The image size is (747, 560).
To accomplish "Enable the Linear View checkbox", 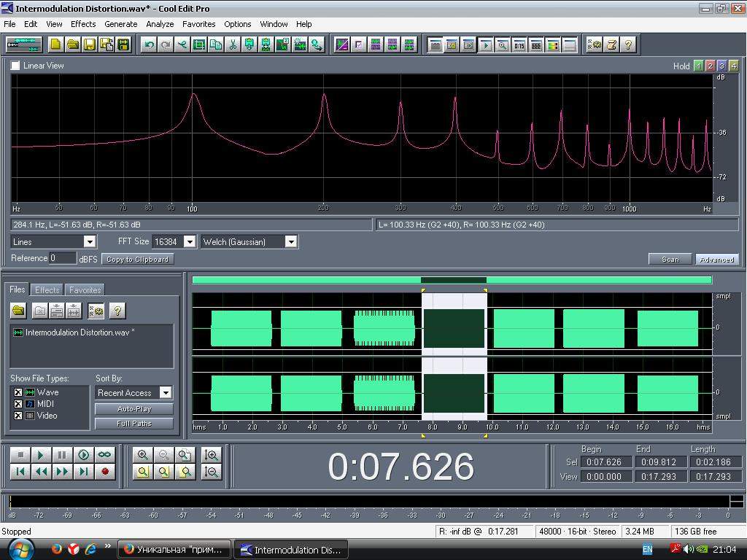I will [15, 66].
